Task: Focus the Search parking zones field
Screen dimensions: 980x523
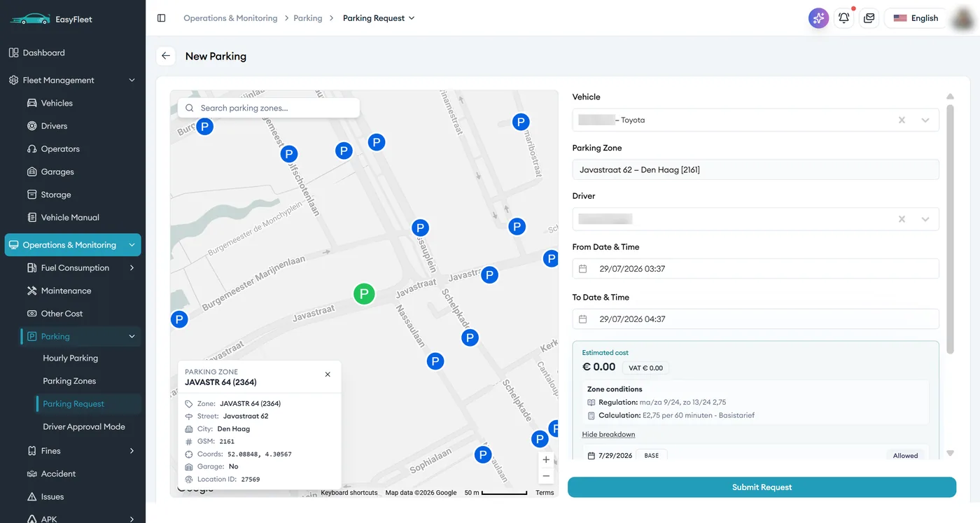Action: tap(269, 108)
